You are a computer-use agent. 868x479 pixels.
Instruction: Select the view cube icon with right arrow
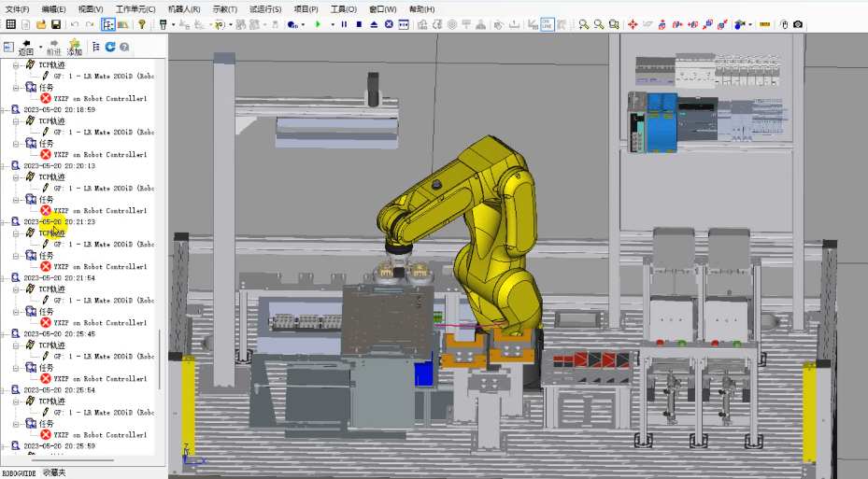tap(677, 24)
